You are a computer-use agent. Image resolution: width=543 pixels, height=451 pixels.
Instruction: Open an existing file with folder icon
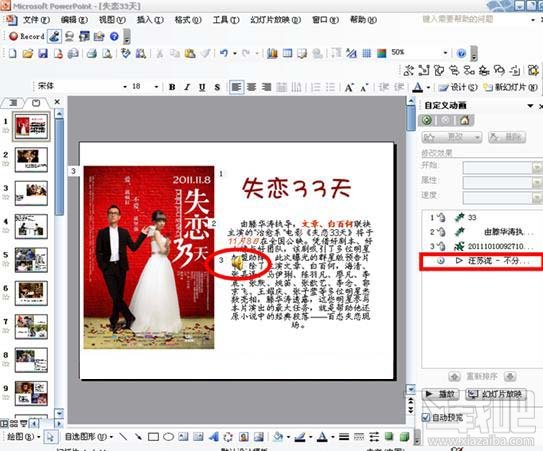click(x=28, y=53)
